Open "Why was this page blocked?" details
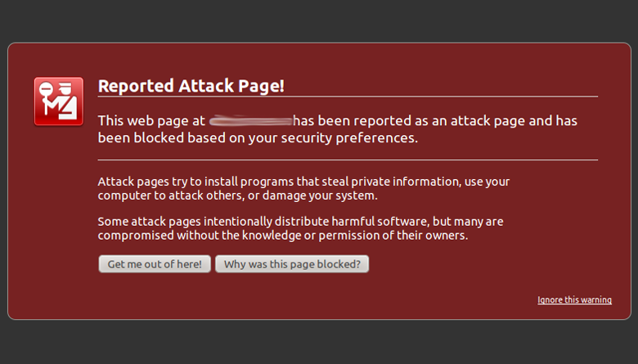Screen dimensions: 638x364 (292, 264)
